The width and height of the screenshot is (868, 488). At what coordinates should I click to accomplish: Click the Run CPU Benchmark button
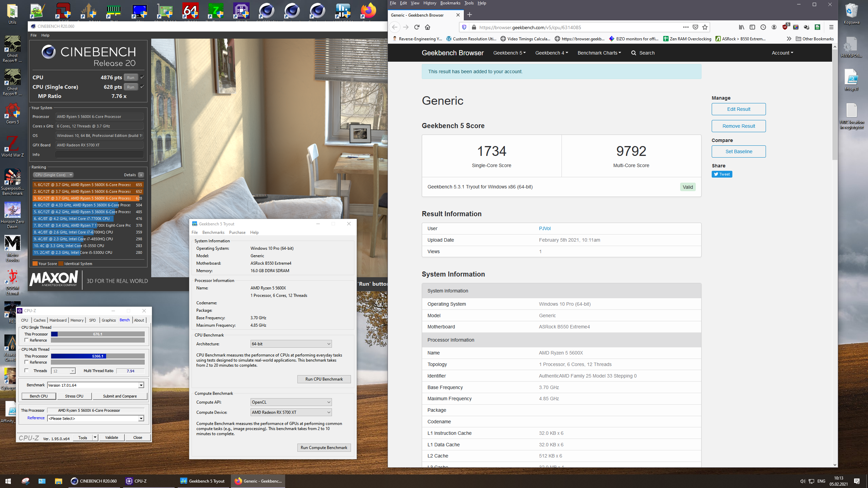click(323, 379)
